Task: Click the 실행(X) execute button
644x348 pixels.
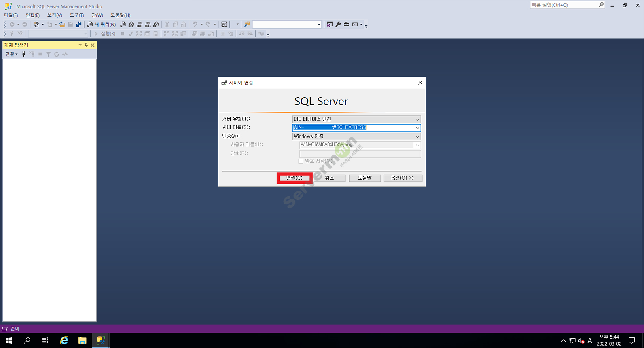Action: (105, 34)
